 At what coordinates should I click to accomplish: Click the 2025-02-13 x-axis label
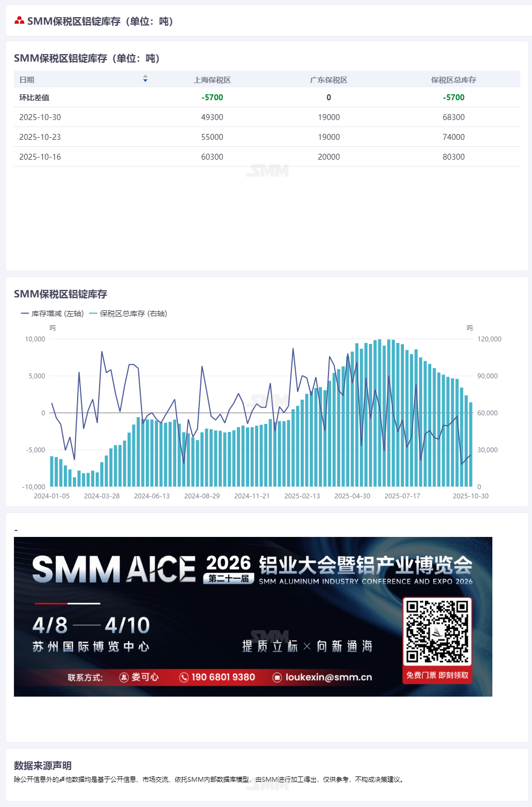pos(302,496)
